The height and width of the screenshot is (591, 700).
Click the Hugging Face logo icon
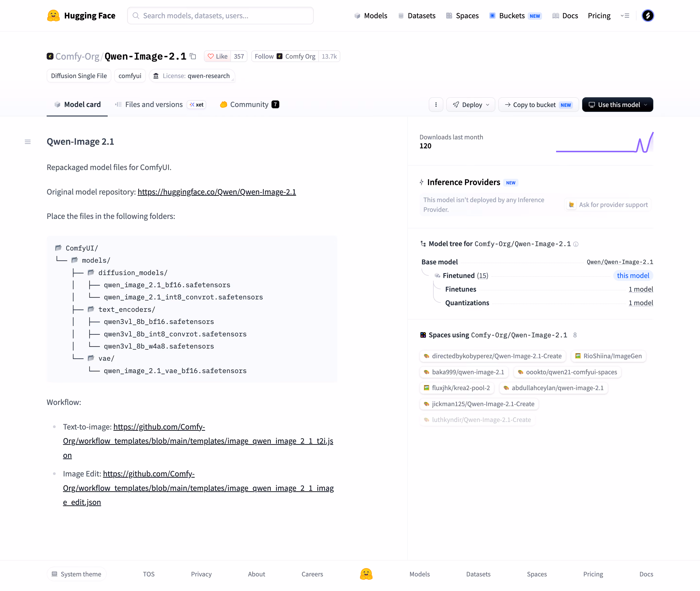(x=53, y=16)
